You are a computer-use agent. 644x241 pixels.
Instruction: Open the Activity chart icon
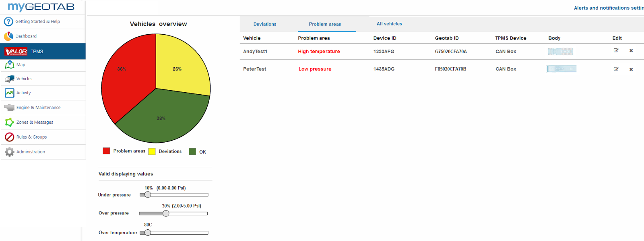[10, 93]
